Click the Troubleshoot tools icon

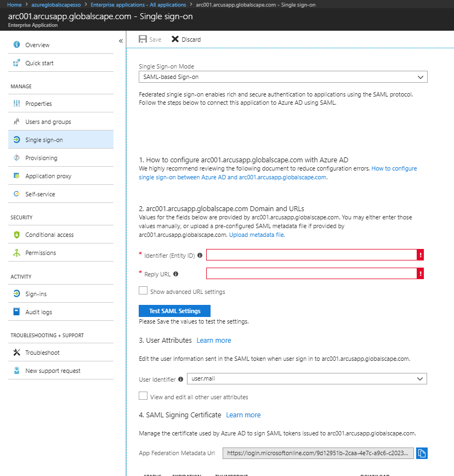click(16, 353)
